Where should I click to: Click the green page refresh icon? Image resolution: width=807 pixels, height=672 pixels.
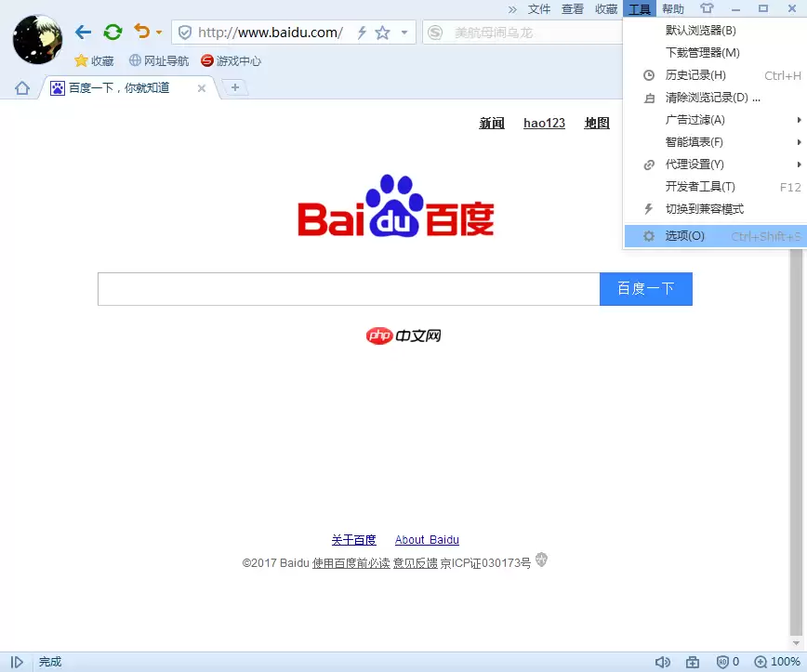112,31
